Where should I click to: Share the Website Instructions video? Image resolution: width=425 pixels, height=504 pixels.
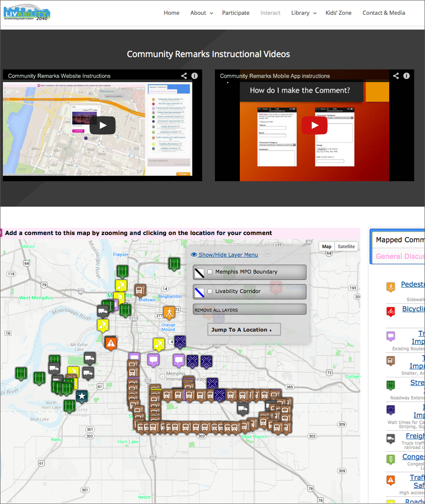(x=184, y=76)
